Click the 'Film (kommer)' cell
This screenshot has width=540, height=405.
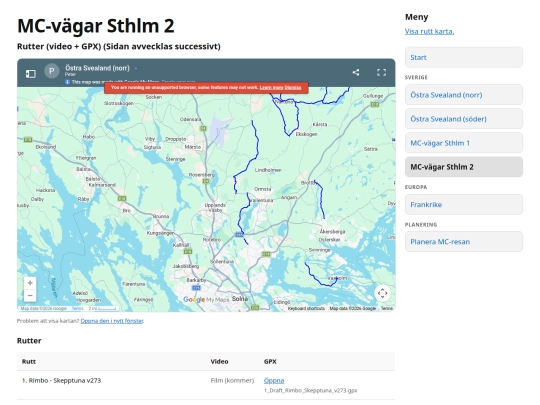232,381
